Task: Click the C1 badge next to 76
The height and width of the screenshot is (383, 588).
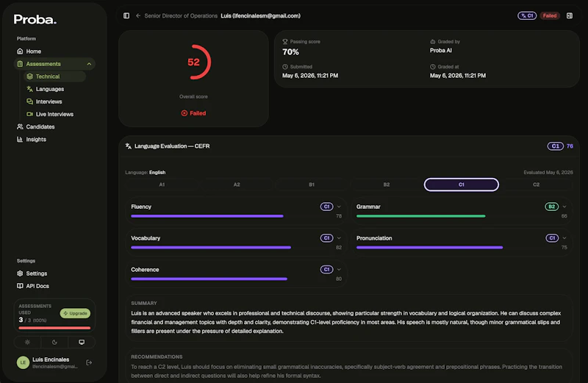Action: 556,146
